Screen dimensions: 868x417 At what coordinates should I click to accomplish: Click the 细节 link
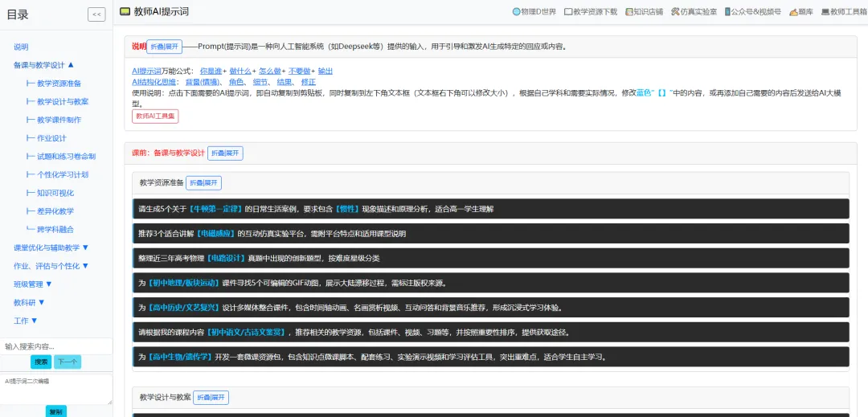pyautogui.click(x=260, y=82)
